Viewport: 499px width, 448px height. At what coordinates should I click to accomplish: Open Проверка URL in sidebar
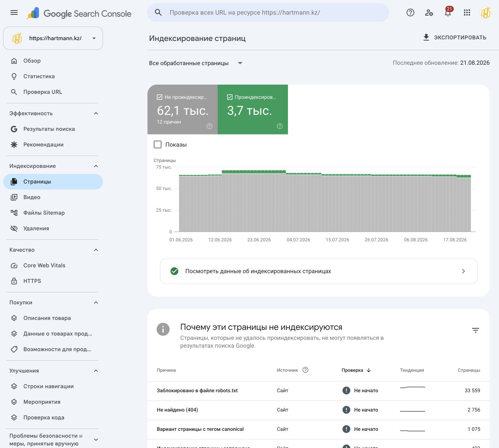click(x=53, y=92)
